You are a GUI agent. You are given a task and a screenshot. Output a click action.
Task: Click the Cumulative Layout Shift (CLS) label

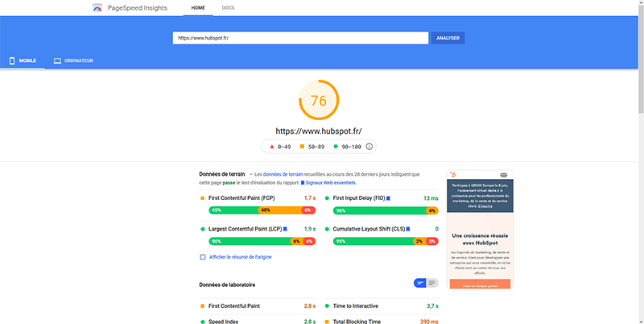pyautogui.click(x=369, y=229)
